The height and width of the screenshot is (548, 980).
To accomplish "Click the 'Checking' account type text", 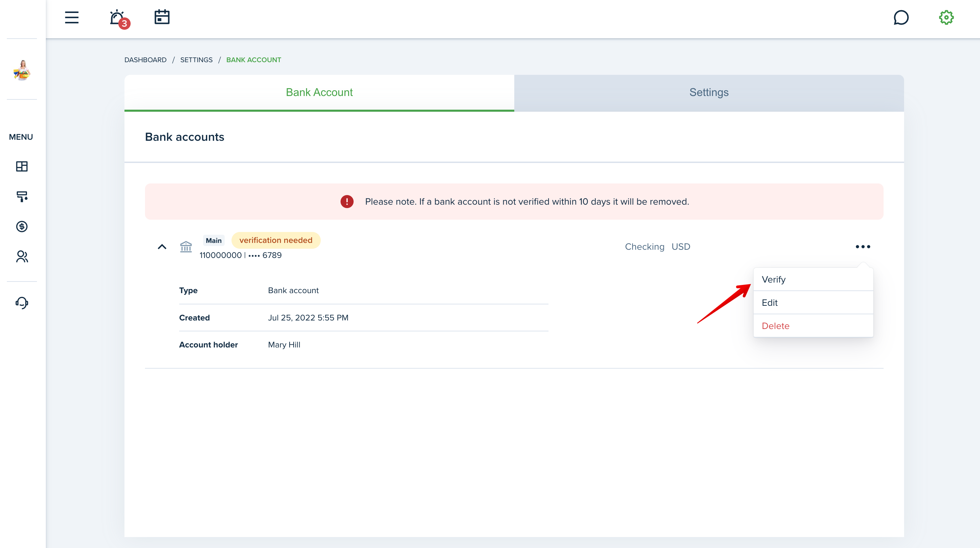I will pyautogui.click(x=645, y=247).
